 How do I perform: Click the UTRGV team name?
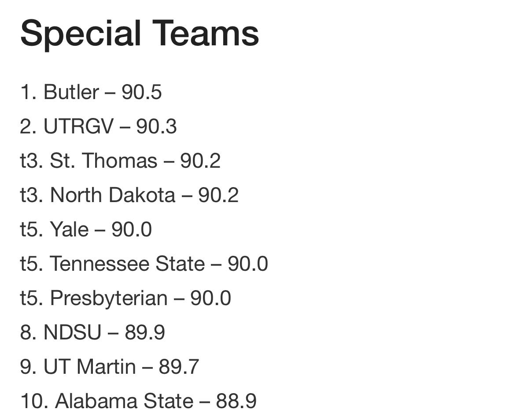tap(78, 127)
